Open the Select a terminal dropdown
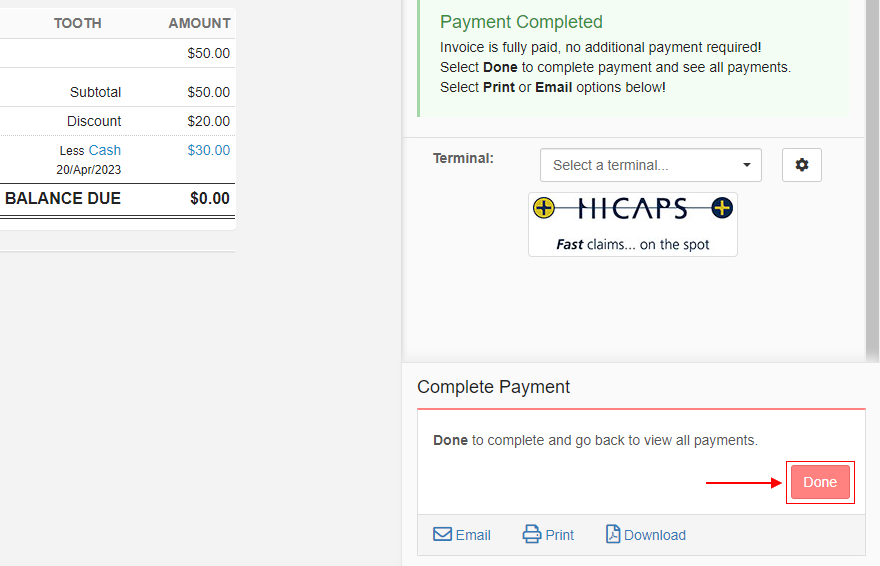880x566 pixels. tap(650, 165)
